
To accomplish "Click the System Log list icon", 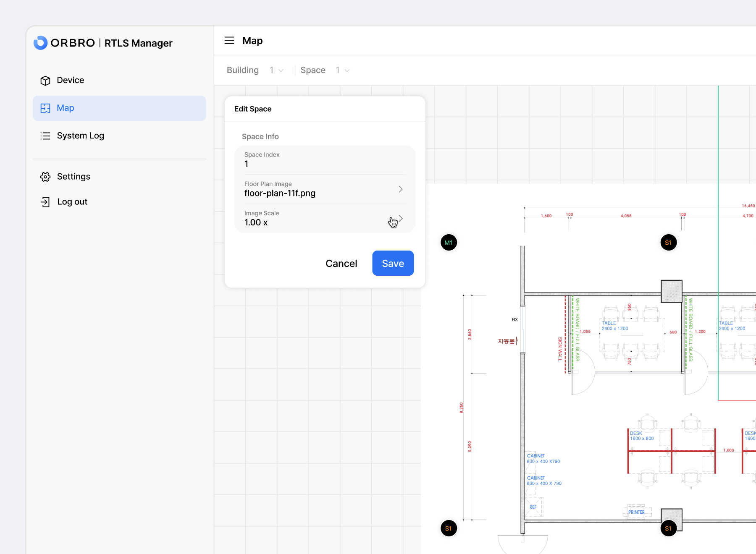I will (x=45, y=136).
